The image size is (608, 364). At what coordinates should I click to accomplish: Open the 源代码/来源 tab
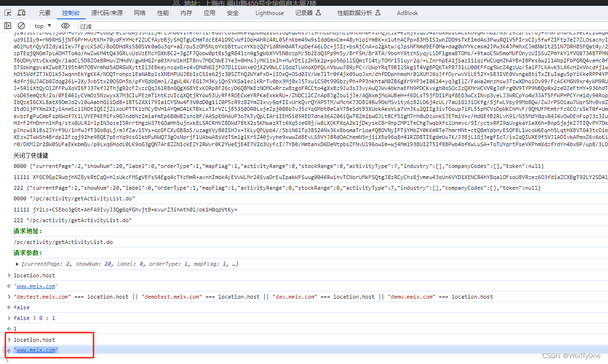pyautogui.click(x=107, y=13)
